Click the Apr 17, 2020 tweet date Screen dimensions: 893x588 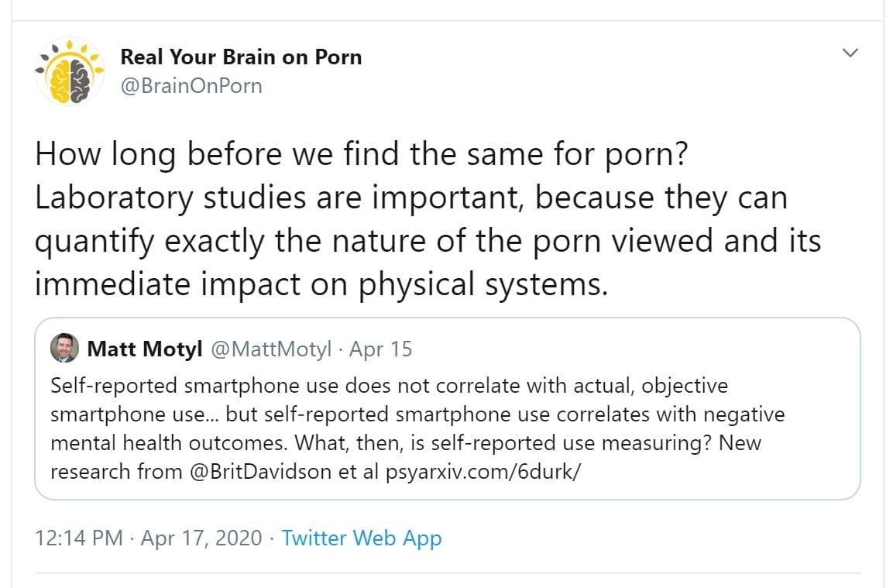point(201,538)
